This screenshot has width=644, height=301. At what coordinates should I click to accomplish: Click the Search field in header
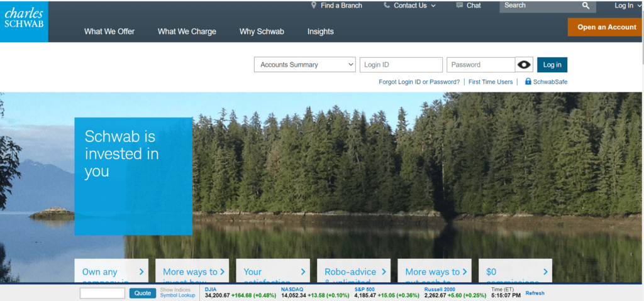(540, 5)
